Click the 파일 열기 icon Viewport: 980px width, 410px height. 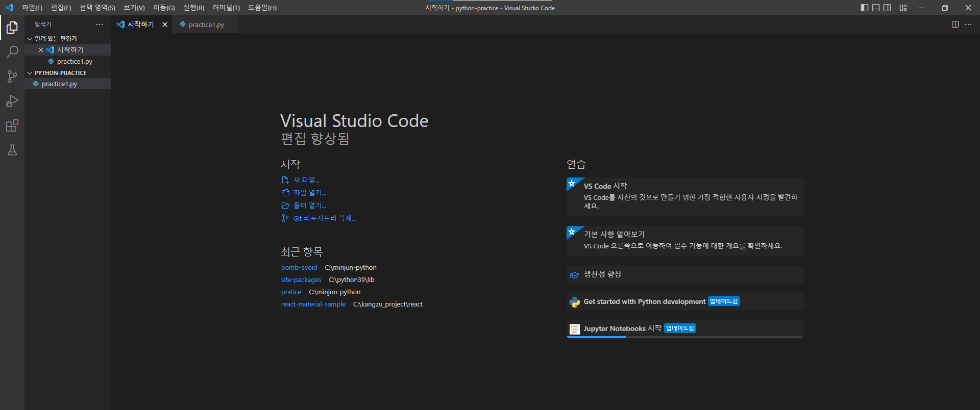285,193
